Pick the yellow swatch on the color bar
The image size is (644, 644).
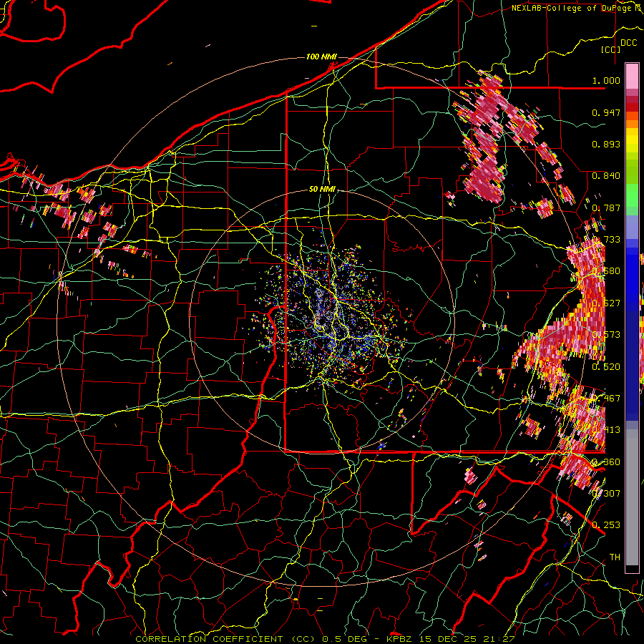(x=632, y=140)
